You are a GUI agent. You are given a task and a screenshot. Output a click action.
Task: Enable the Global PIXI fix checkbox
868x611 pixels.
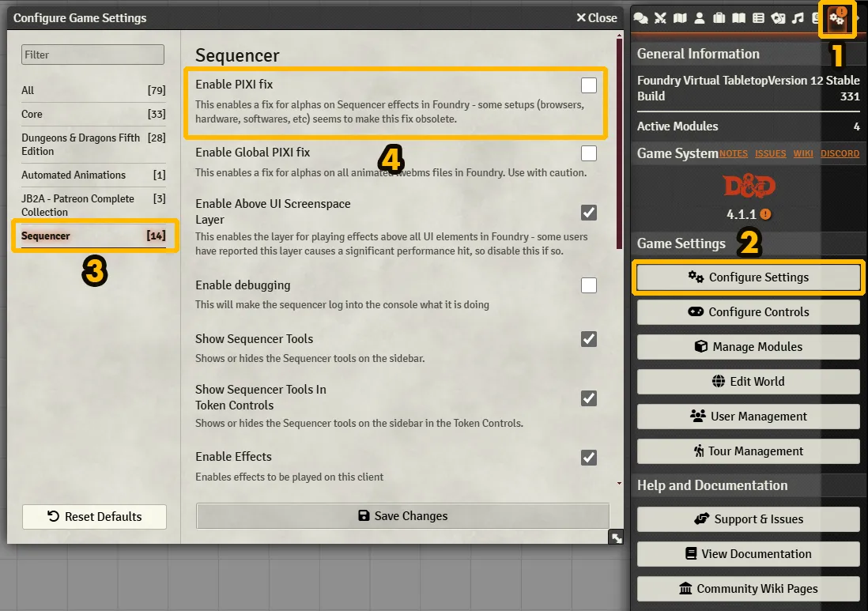(x=589, y=153)
